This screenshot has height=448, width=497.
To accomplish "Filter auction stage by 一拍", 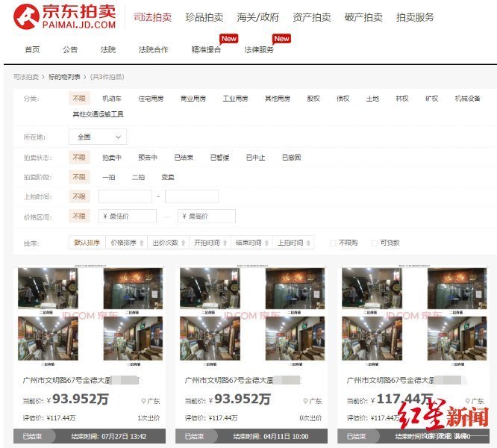I will pos(109,177).
